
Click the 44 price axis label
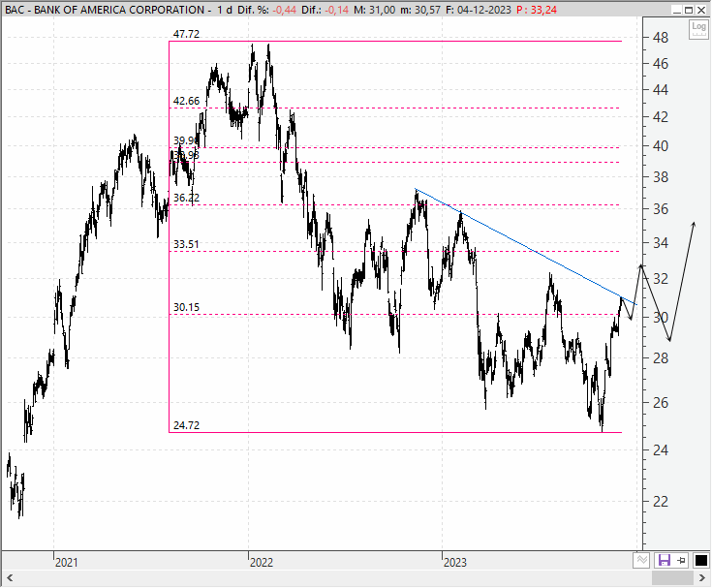tap(661, 90)
